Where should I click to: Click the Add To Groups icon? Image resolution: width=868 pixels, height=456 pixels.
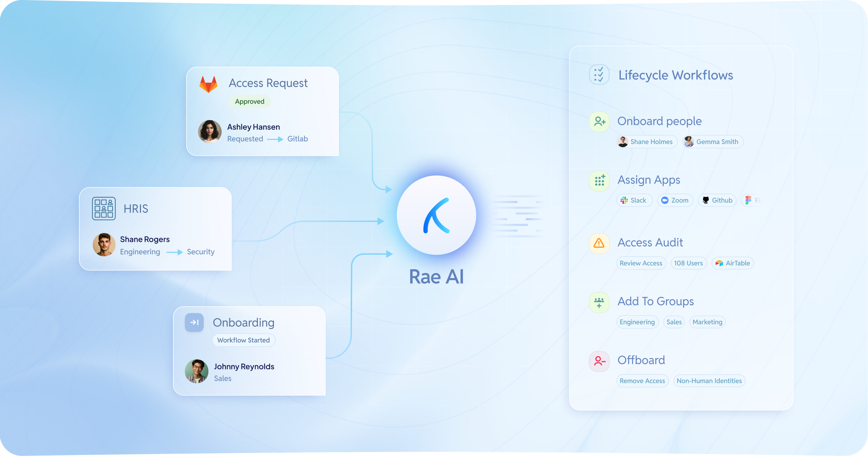tap(599, 302)
